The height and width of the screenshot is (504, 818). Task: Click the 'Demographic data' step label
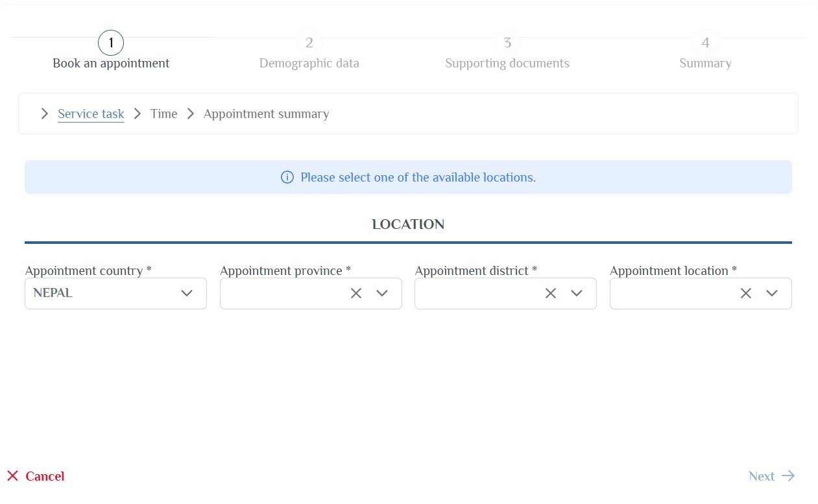pos(309,64)
